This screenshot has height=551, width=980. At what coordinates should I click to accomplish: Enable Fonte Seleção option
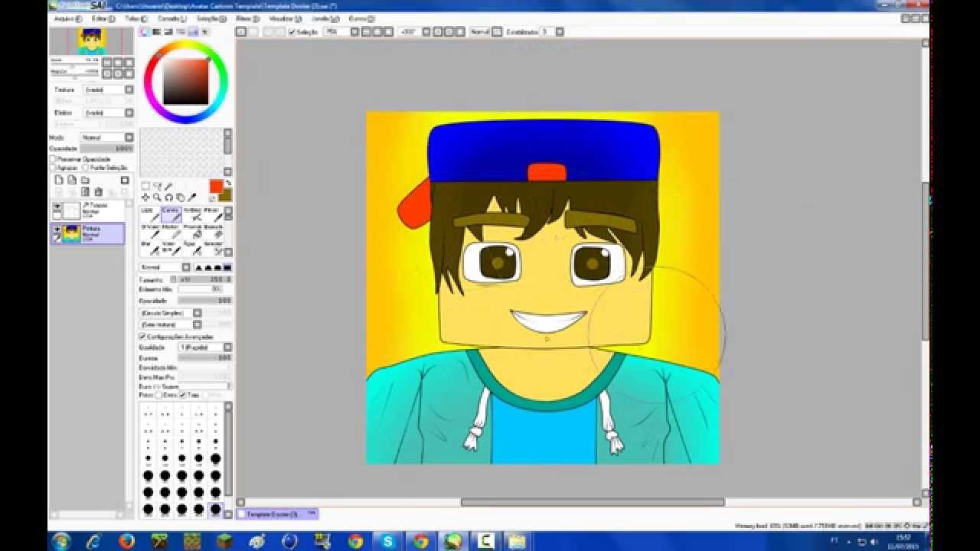[x=86, y=167]
